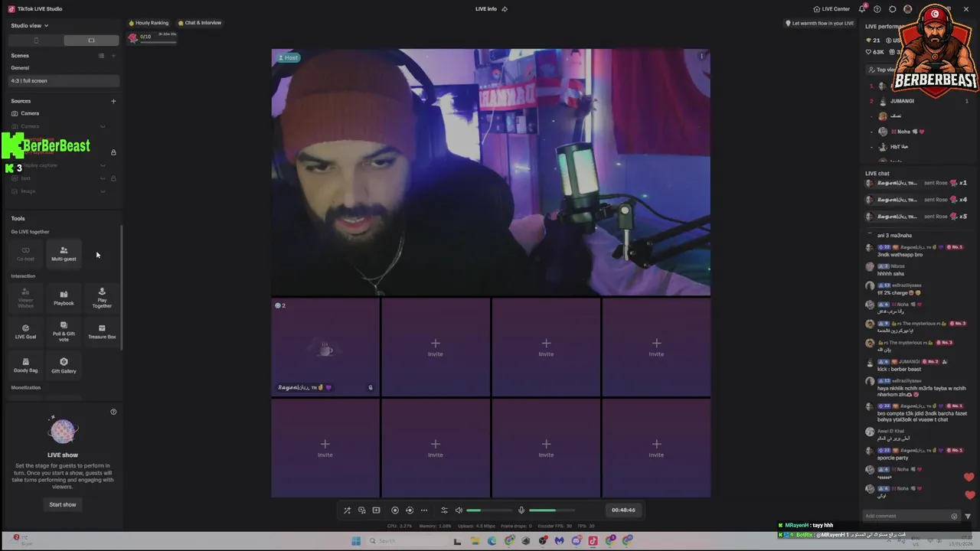The height and width of the screenshot is (551, 980).
Task: Open the notifications bell
Action: pos(862,9)
